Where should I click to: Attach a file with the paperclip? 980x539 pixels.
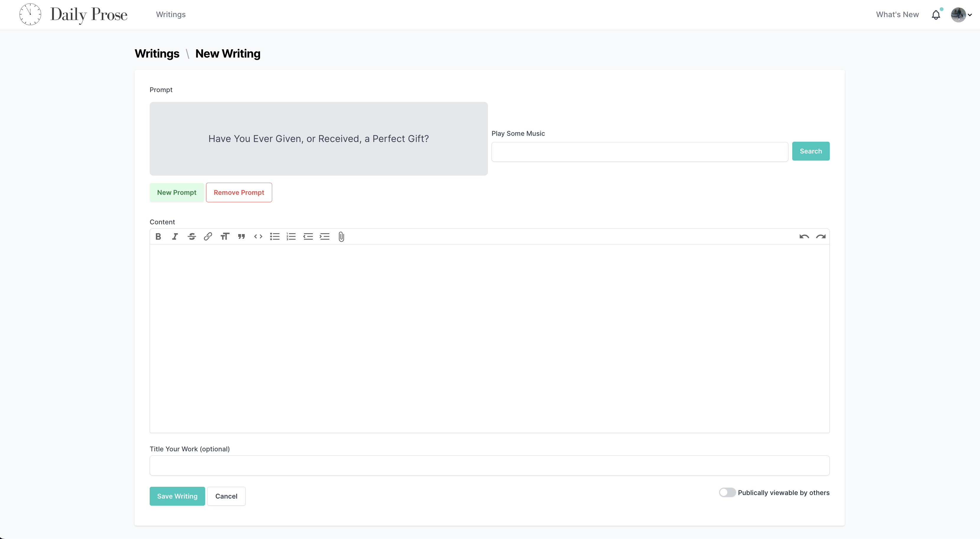[341, 237]
